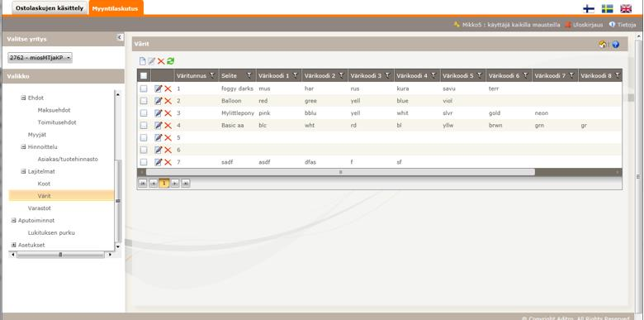Delete row 1 foggy darks
This screenshot has height=320, width=644.
[168, 88]
